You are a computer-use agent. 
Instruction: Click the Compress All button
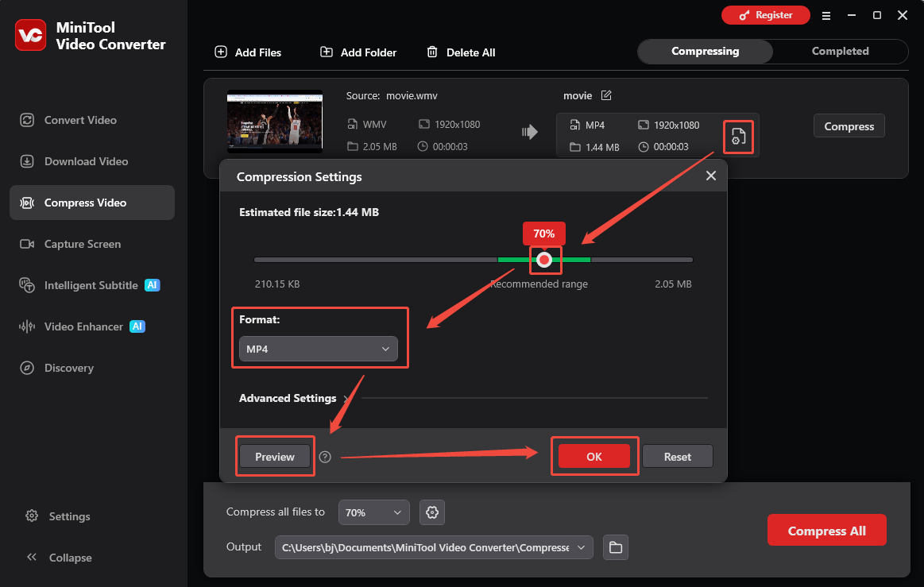(x=826, y=531)
